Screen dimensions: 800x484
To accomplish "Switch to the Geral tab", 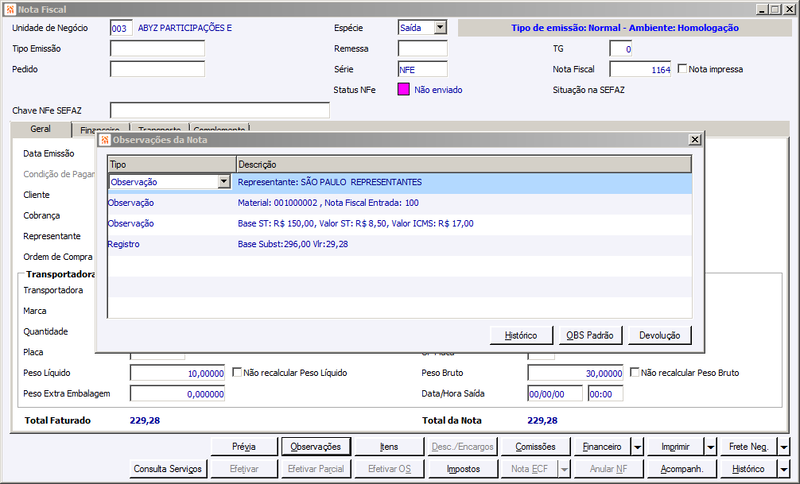I will click(41, 129).
